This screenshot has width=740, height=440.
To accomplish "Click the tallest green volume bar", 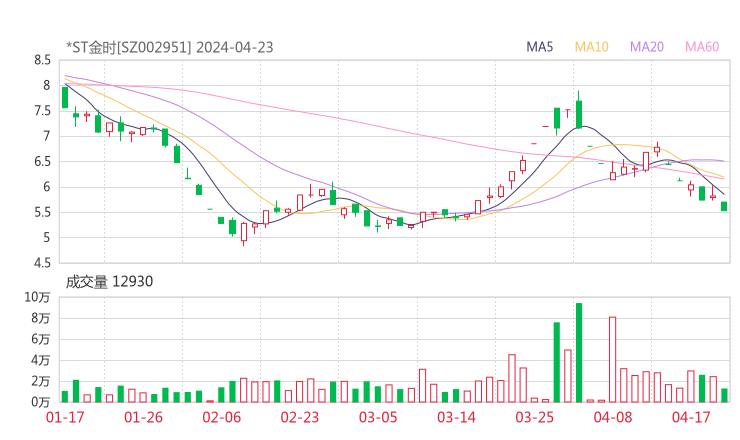I will coord(579,353).
